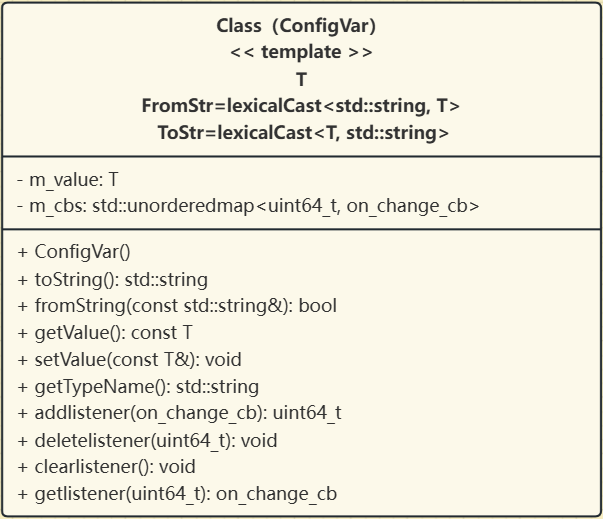Click the plus sign before getlistener
This screenshot has height=519, width=603.
coord(23,494)
